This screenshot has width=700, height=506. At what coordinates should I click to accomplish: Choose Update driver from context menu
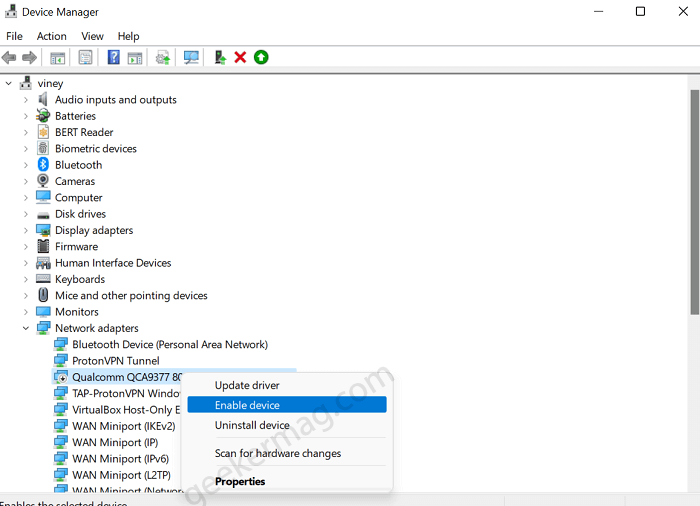click(287, 385)
